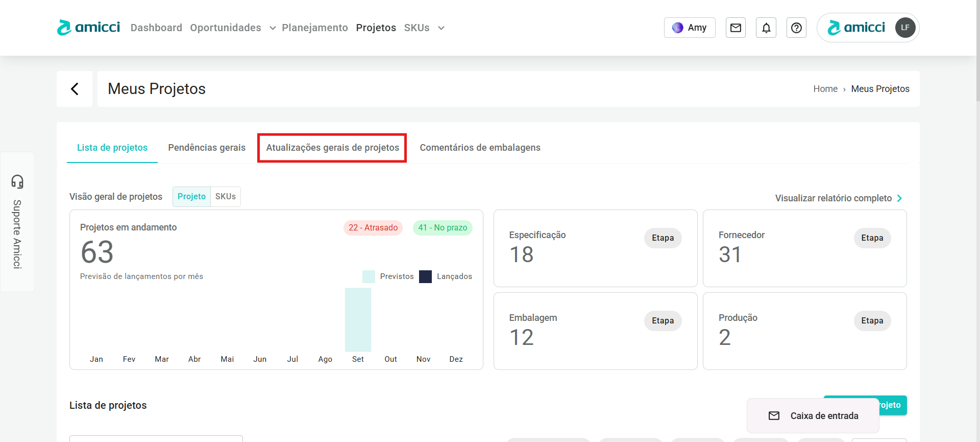The width and height of the screenshot is (980, 442).
Task: Open Atualizações gerais de projetos tab
Action: (332, 148)
